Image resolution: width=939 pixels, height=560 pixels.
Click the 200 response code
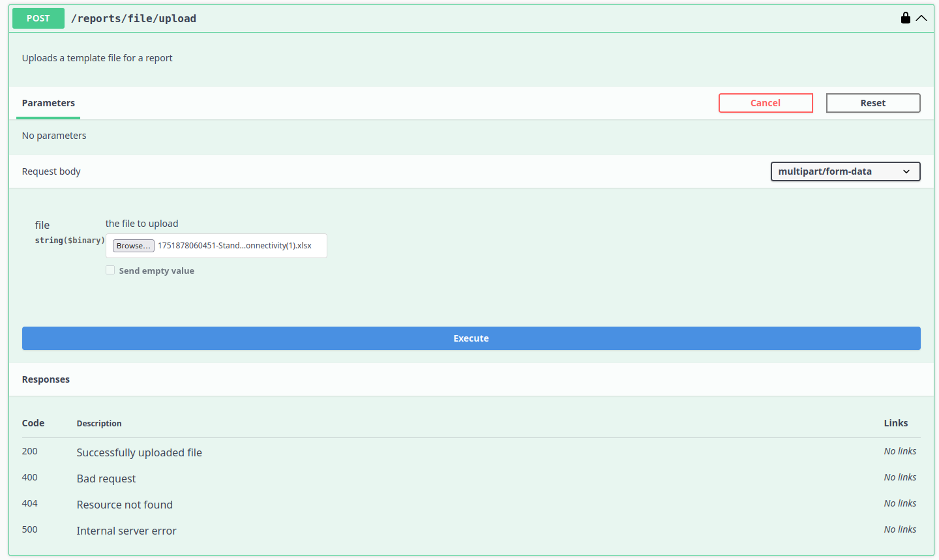pos(29,451)
